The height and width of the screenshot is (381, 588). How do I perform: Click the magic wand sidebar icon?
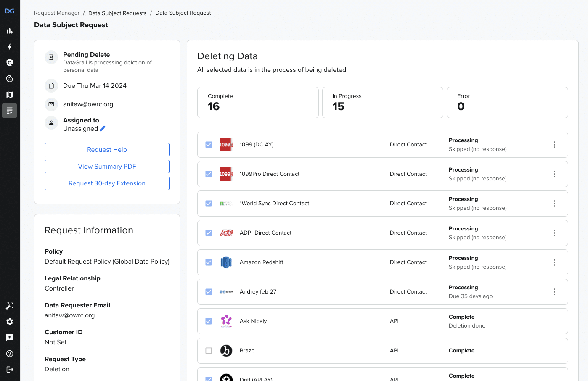point(10,306)
